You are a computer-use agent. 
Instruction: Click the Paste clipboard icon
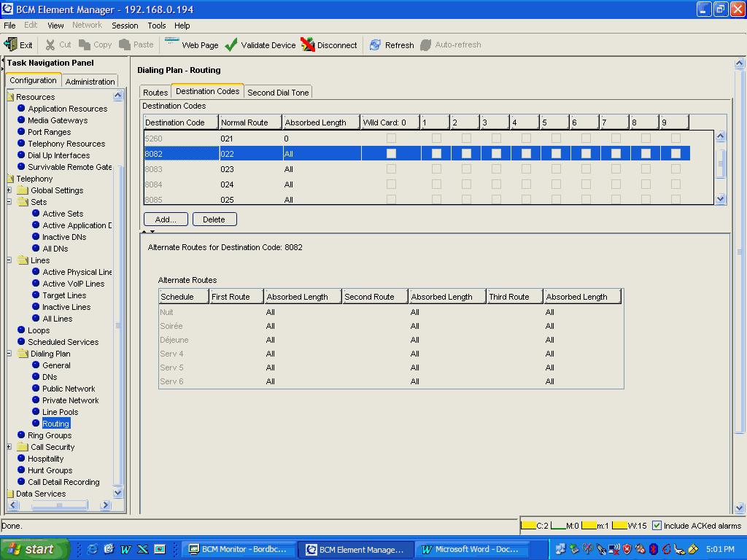124,44
